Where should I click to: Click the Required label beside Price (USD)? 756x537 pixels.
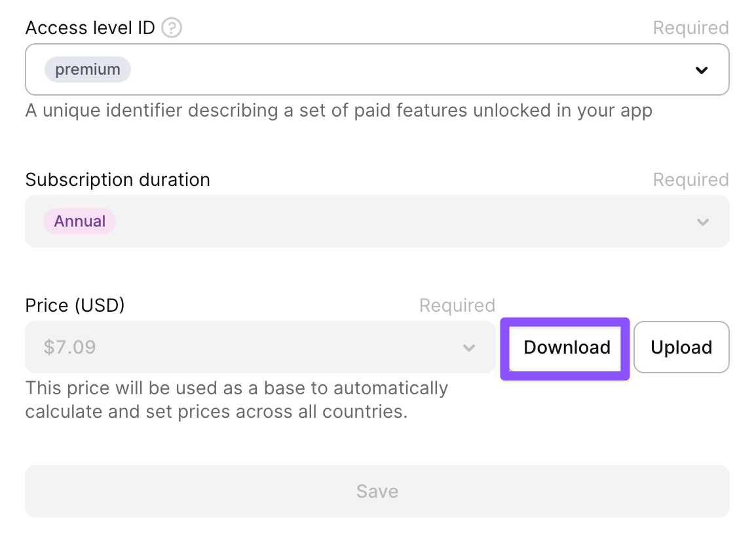(x=457, y=305)
